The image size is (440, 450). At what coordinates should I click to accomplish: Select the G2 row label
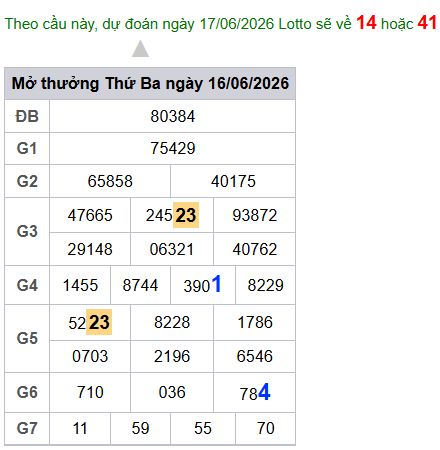coord(27,181)
